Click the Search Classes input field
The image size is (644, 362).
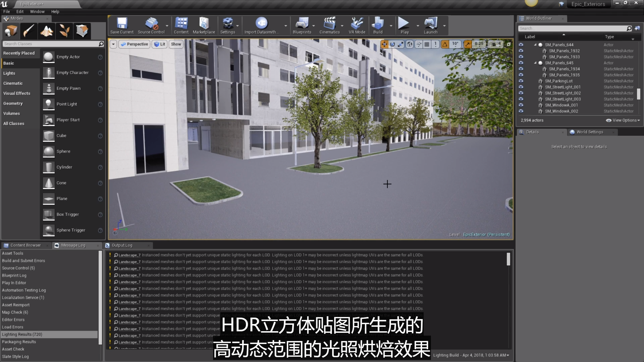pyautogui.click(x=50, y=44)
